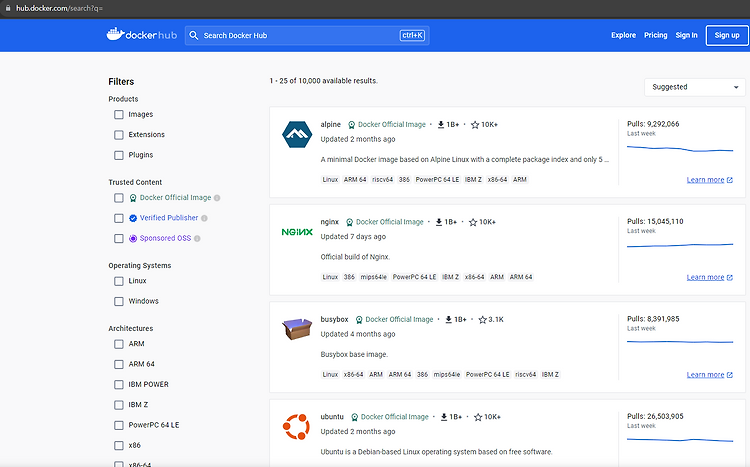Click the star icon on the nginx card
Image resolution: width=750 pixels, height=467 pixels.
(x=473, y=222)
